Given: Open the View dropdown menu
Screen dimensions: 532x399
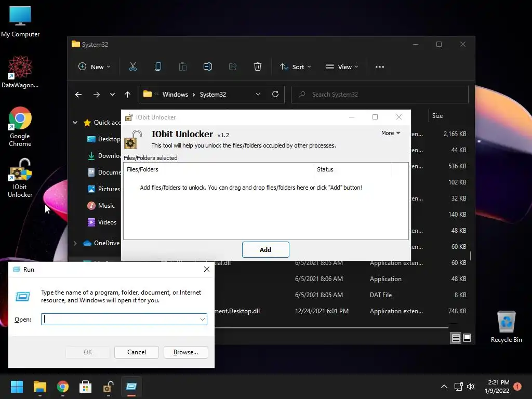Looking at the screenshot, I should [x=342, y=67].
